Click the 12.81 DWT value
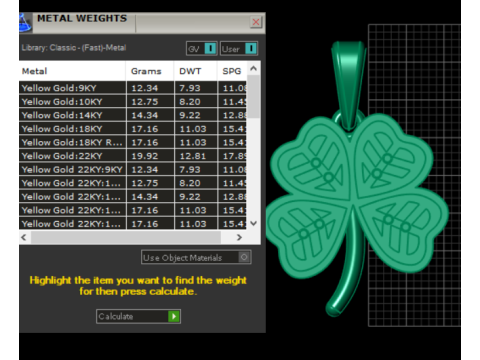480x360 pixels. 193,156
